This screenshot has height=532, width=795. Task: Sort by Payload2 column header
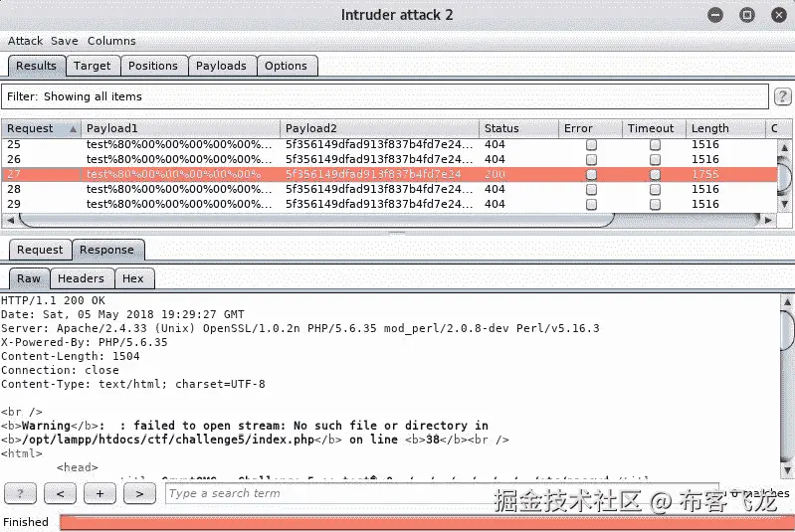[379, 128]
